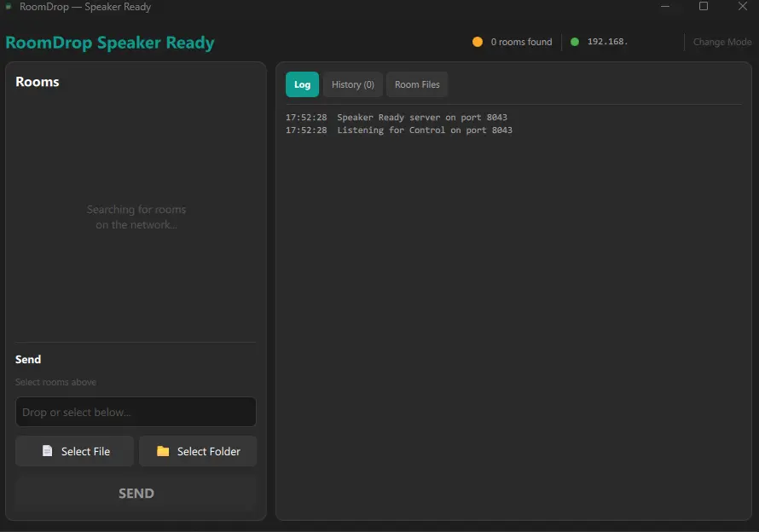
Task: Click the RoomDrop app icon in title bar
Action: pos(9,7)
